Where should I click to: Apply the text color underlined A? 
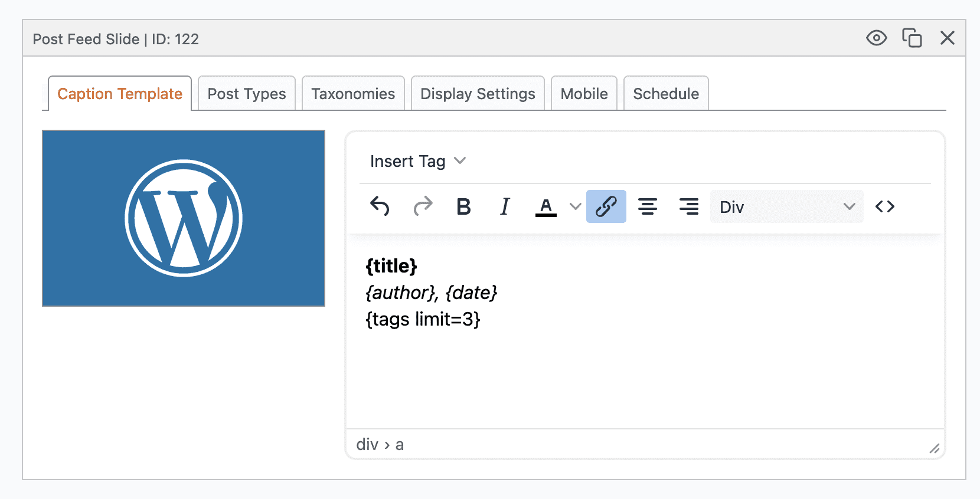(546, 206)
